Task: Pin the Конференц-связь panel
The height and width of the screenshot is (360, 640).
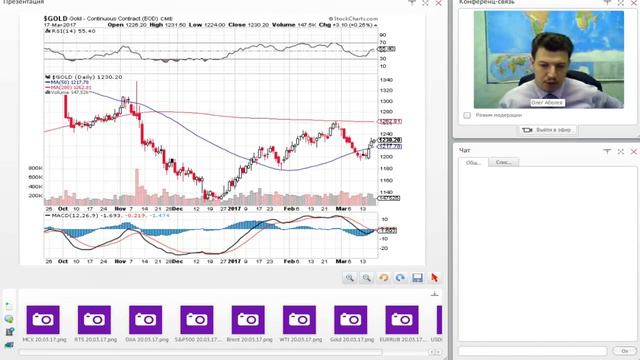Action: (x=607, y=2)
